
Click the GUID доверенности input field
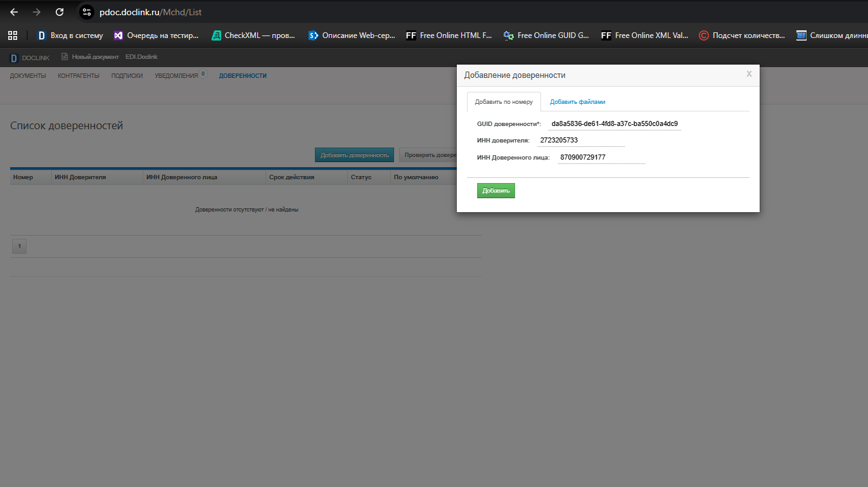pyautogui.click(x=615, y=123)
